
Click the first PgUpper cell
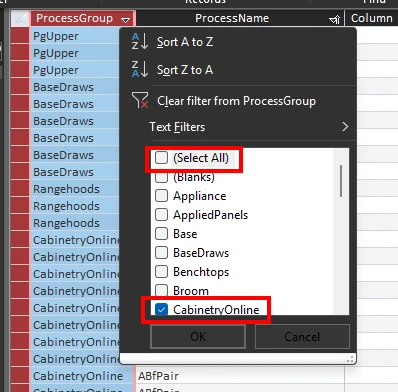tap(75, 36)
